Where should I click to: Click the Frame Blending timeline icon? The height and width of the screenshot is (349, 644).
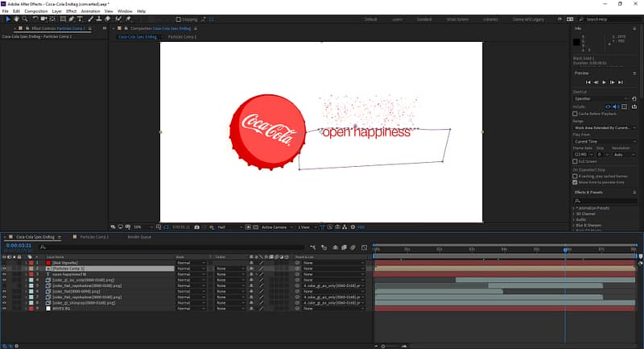coord(344,247)
